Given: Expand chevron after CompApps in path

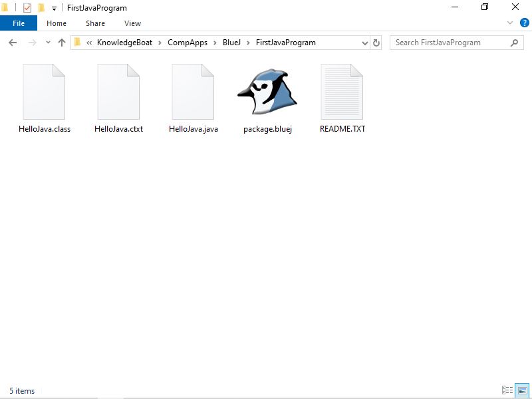Looking at the screenshot, I should (215, 43).
